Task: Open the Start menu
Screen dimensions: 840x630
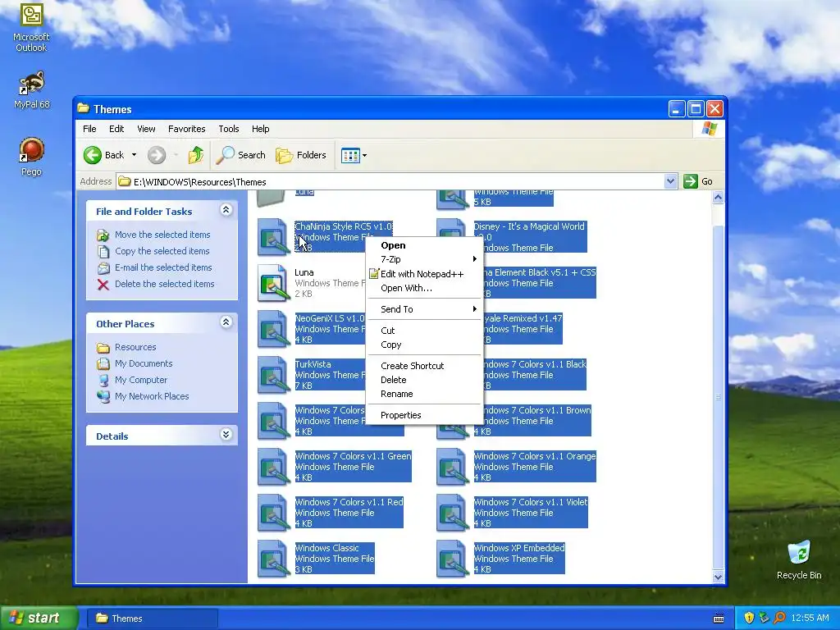Action: pos(39,618)
